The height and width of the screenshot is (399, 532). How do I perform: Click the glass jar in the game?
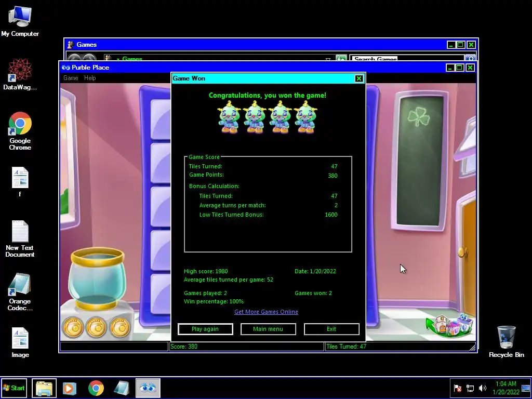pyautogui.click(x=97, y=278)
